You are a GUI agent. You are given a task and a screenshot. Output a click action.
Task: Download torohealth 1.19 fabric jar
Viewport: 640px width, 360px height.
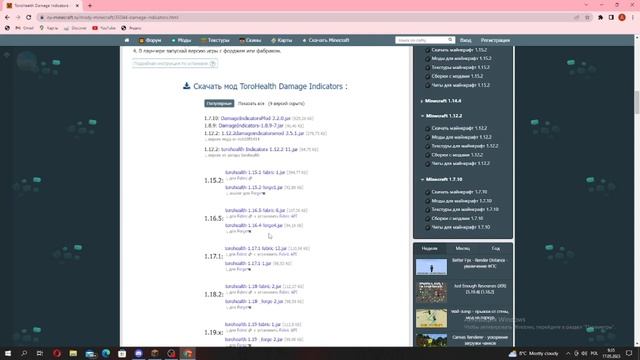[253, 324]
